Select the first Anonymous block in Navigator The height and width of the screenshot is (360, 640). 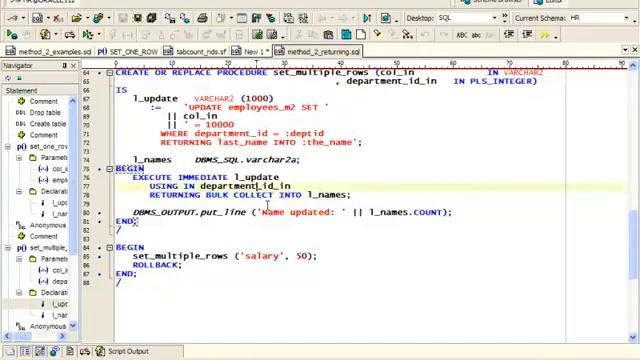click(47, 225)
